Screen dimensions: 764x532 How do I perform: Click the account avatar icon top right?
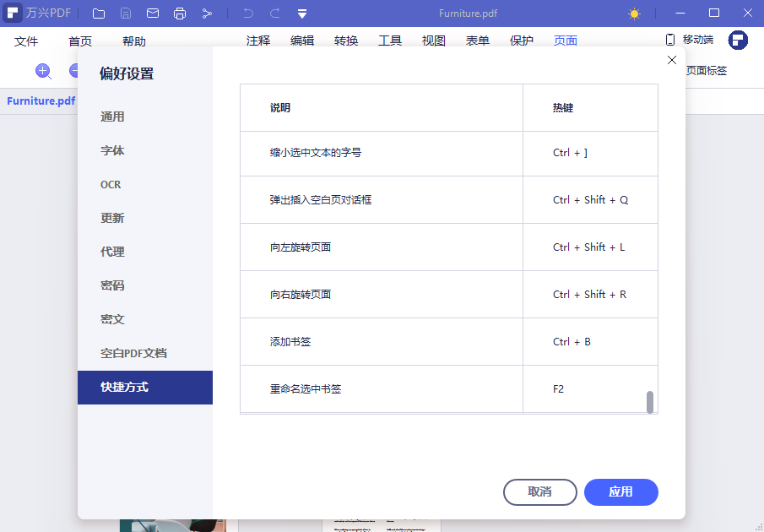738,39
